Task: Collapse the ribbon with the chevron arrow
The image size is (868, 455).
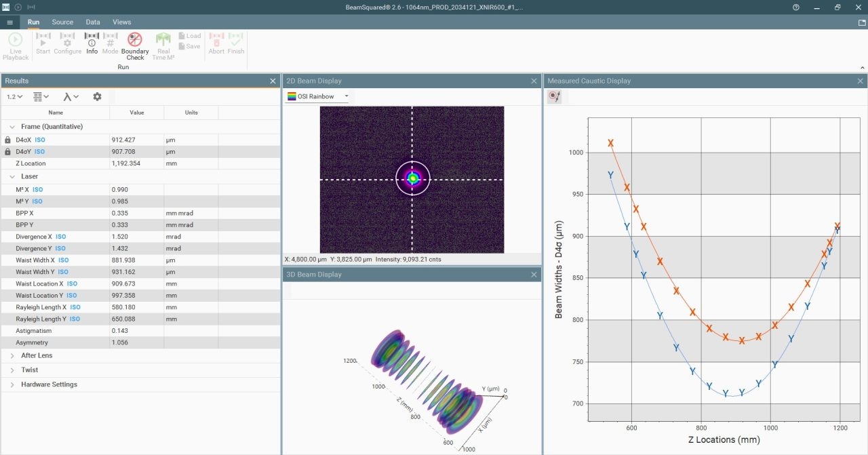Action: [x=862, y=68]
